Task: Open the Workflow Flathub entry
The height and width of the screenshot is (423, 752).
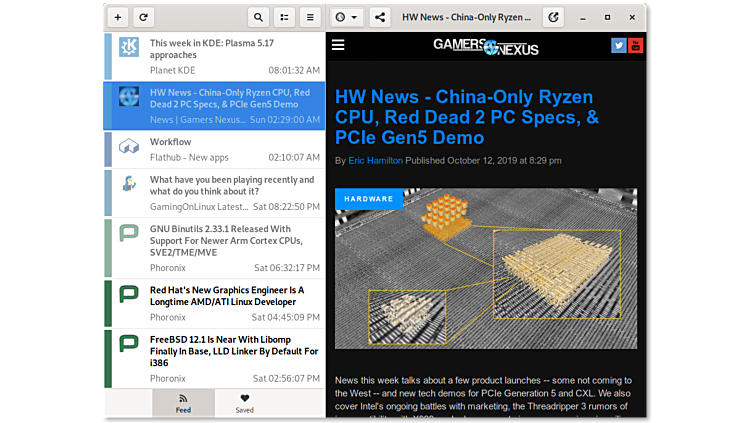Action: 215,149
